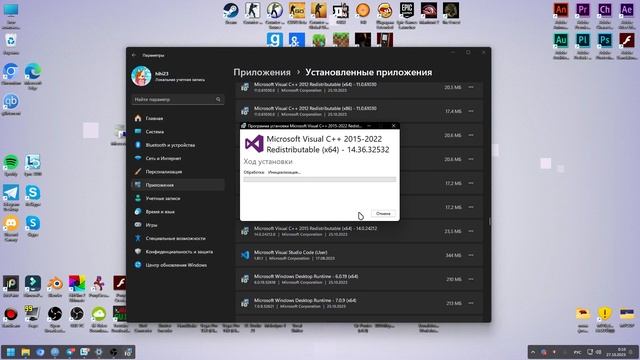Open Blender desktop shortcut
The image size is (640, 360).
point(55,286)
